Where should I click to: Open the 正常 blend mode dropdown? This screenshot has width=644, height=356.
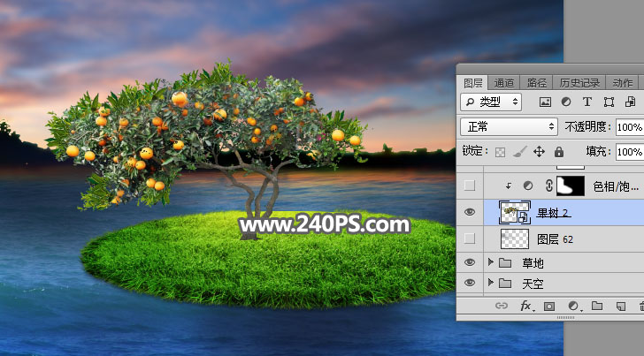[509, 127]
